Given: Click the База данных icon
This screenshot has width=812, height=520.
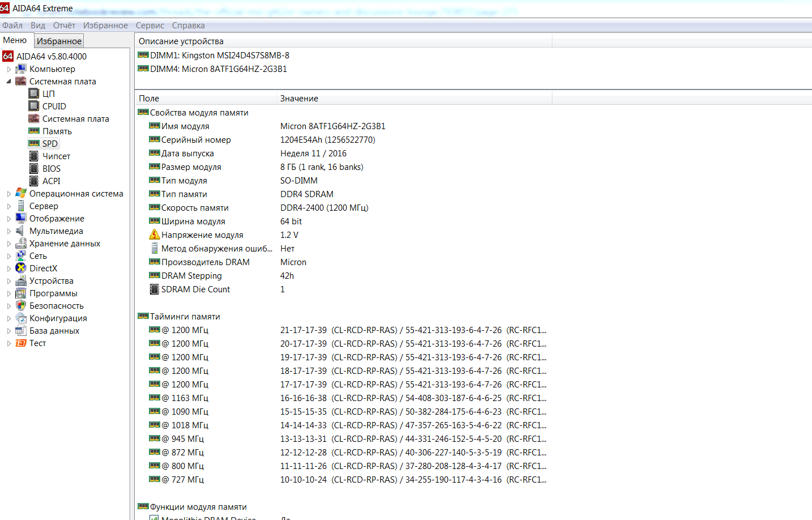Looking at the screenshot, I should click(21, 330).
